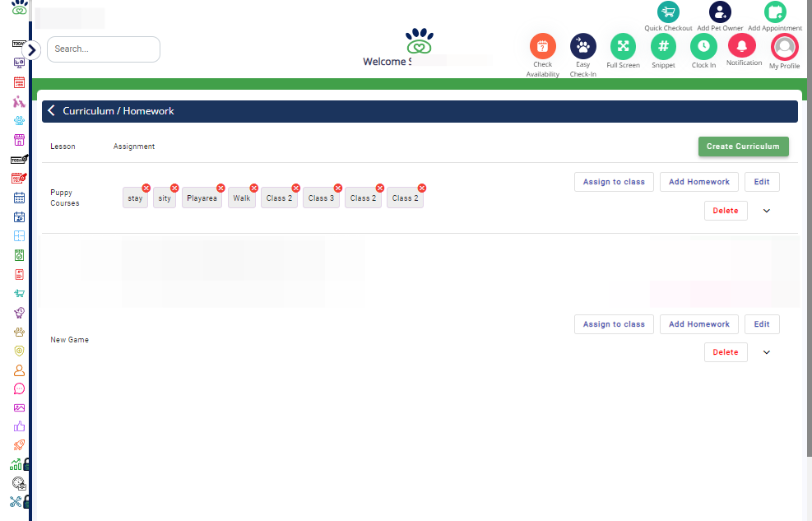
Task: Remove the Walk assignment tag
Action: click(253, 188)
